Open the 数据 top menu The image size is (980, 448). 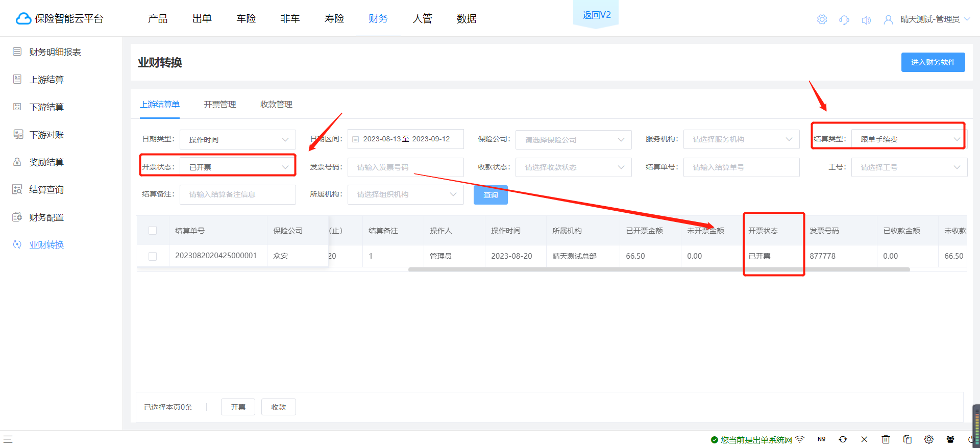coord(467,19)
